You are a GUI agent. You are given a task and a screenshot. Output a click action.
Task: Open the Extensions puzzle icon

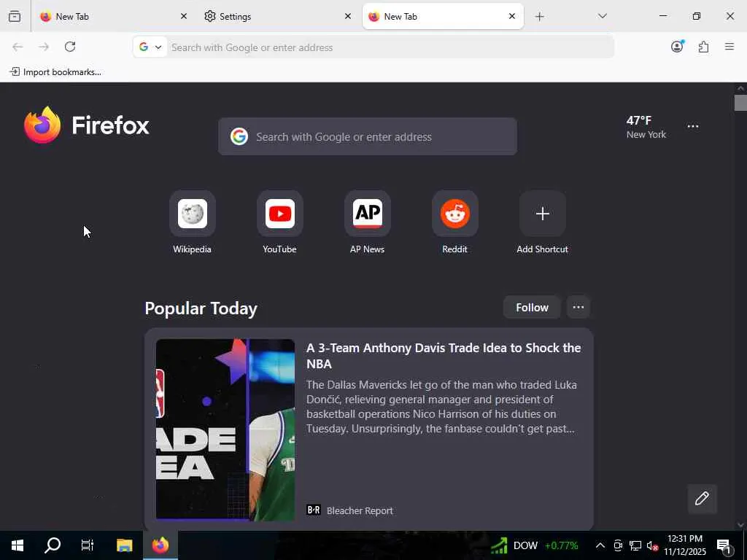coord(703,47)
